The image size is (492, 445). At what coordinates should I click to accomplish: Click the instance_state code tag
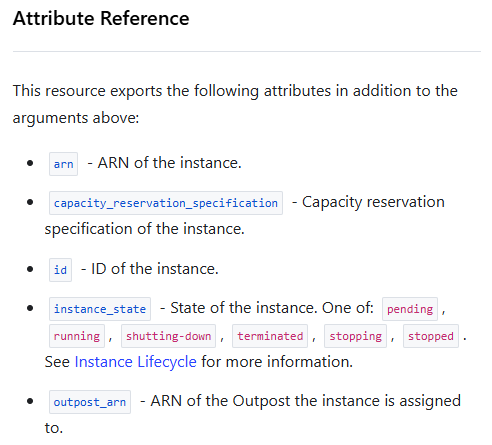[x=100, y=309]
